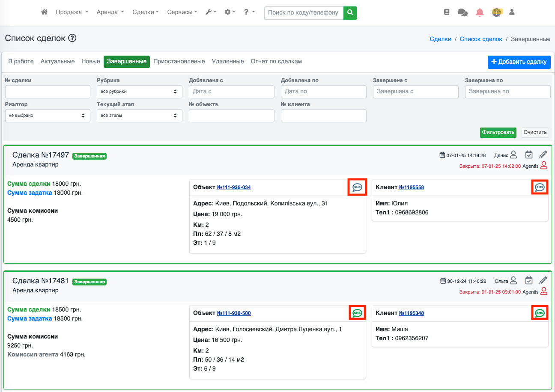Click Добавить сделку button
Screen dimensions: 555x392
coord(519,62)
